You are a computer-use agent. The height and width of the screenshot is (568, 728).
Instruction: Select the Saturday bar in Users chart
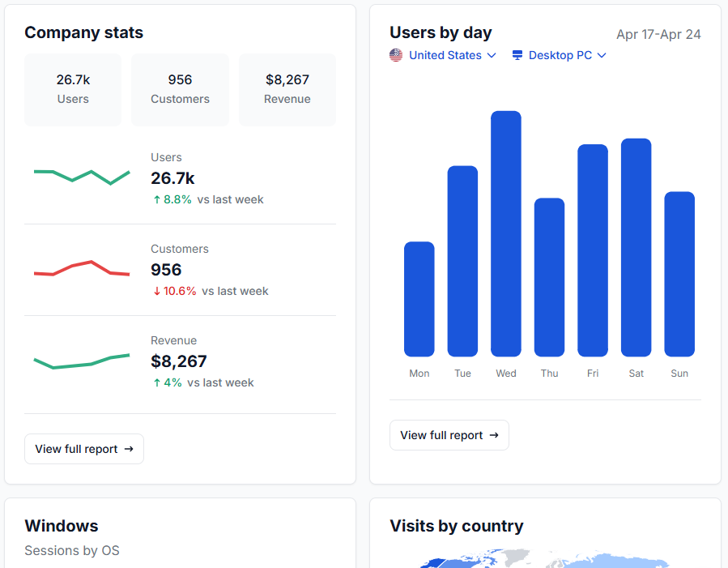636,247
